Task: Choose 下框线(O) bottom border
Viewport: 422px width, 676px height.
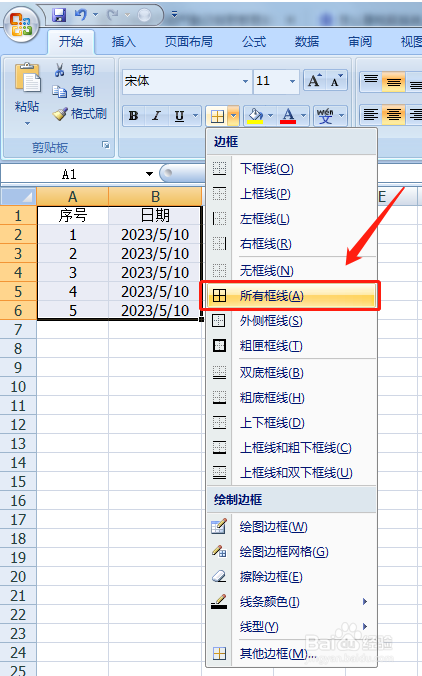Action: tap(292, 168)
